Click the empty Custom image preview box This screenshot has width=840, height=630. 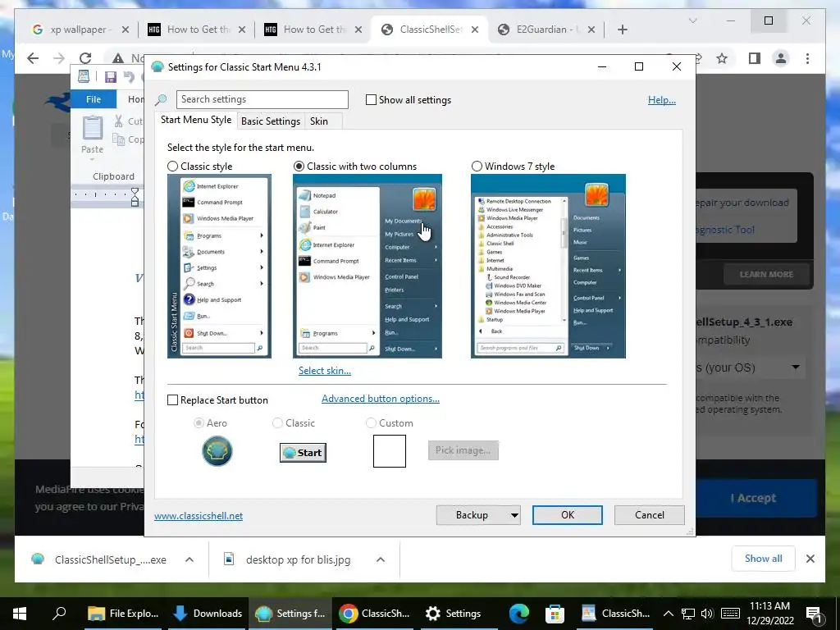390,451
